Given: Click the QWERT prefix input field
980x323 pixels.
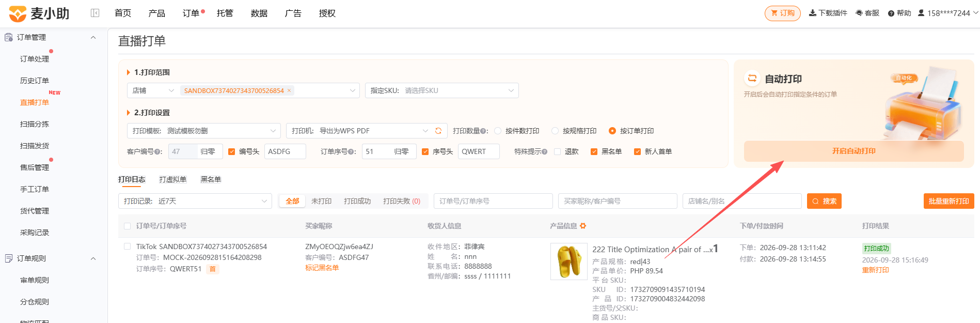Looking at the screenshot, I should (x=479, y=151).
